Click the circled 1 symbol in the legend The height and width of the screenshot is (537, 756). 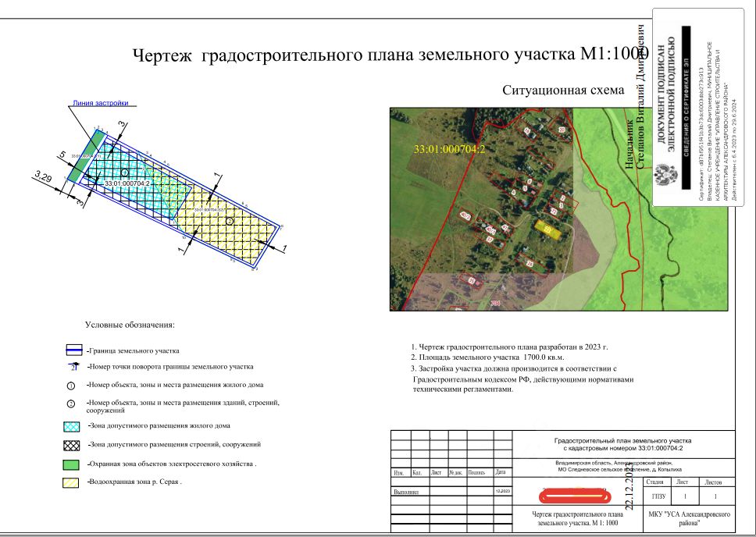[x=71, y=386]
